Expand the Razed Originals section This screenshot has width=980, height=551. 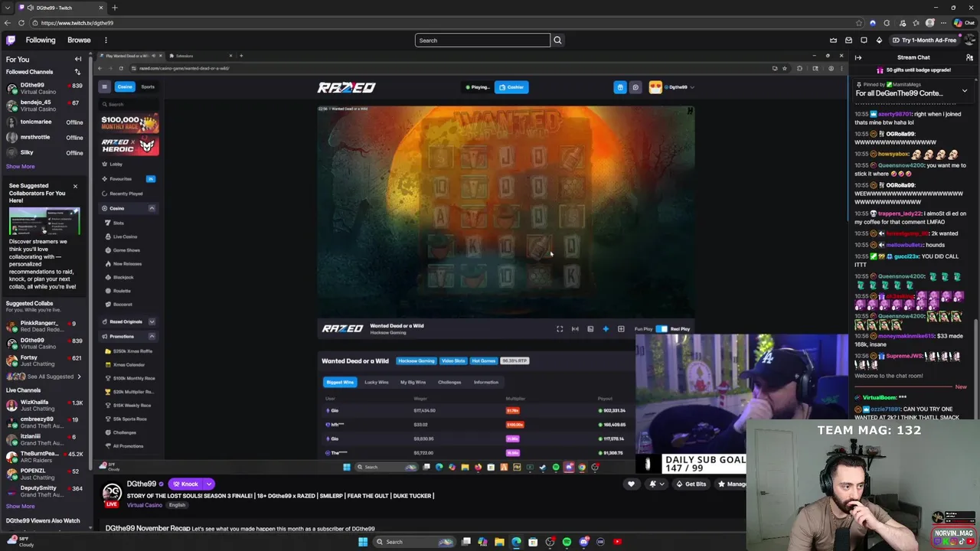tap(152, 322)
